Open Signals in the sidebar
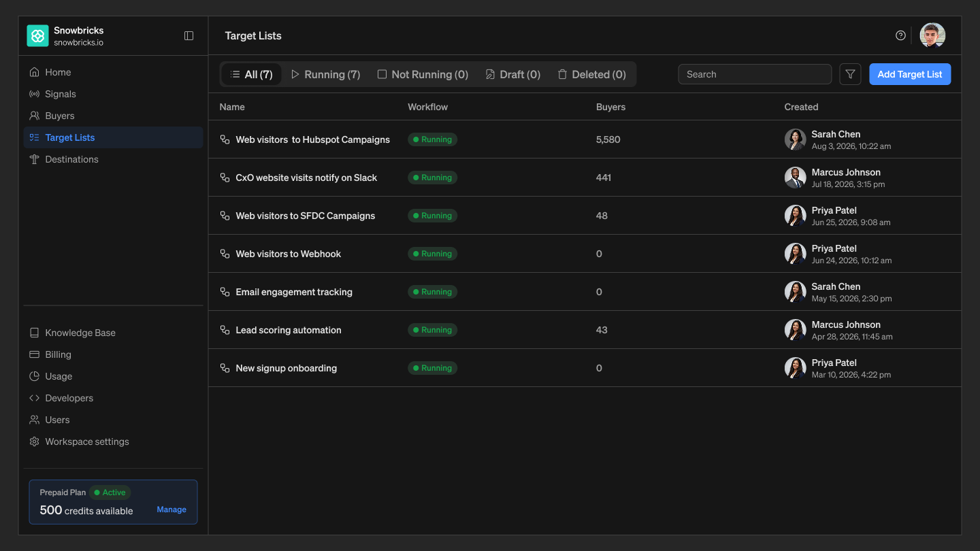980x551 pixels. 113,94
